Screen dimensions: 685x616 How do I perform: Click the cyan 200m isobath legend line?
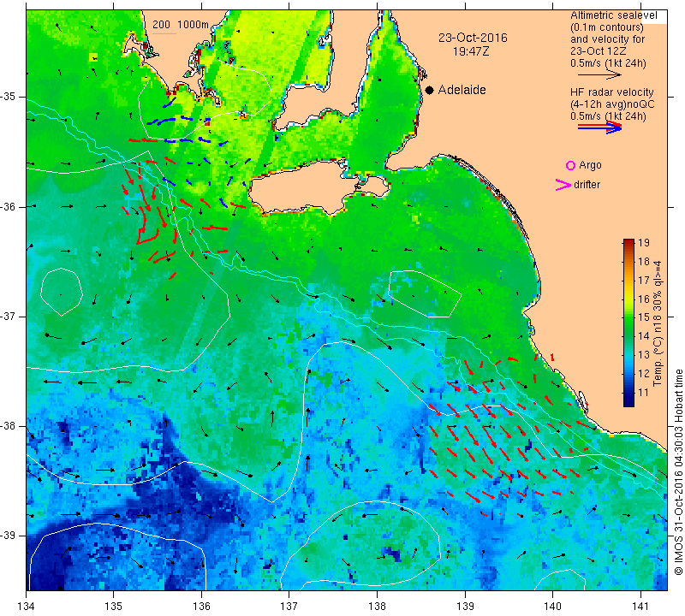point(164,33)
